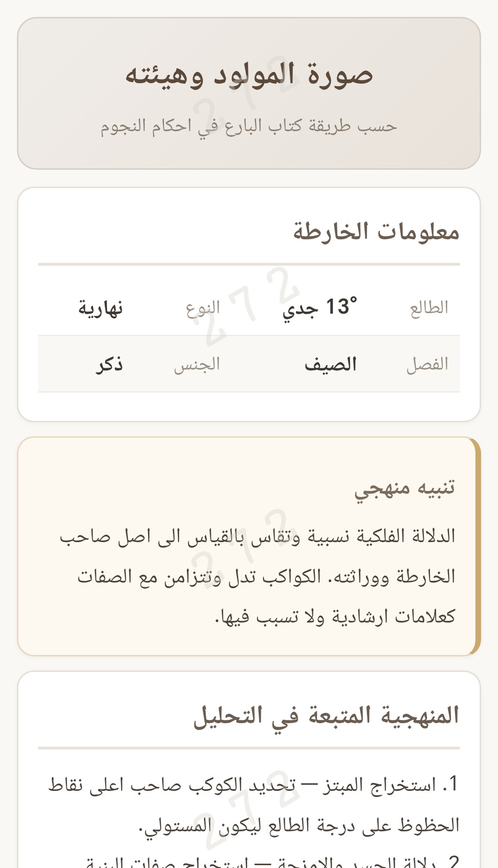Select the gender value "ذكر"
The height and width of the screenshot is (868, 498).
point(109,364)
